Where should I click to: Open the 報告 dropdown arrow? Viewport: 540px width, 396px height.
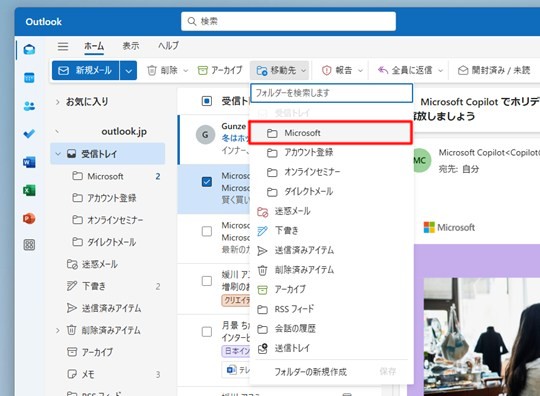tap(360, 71)
